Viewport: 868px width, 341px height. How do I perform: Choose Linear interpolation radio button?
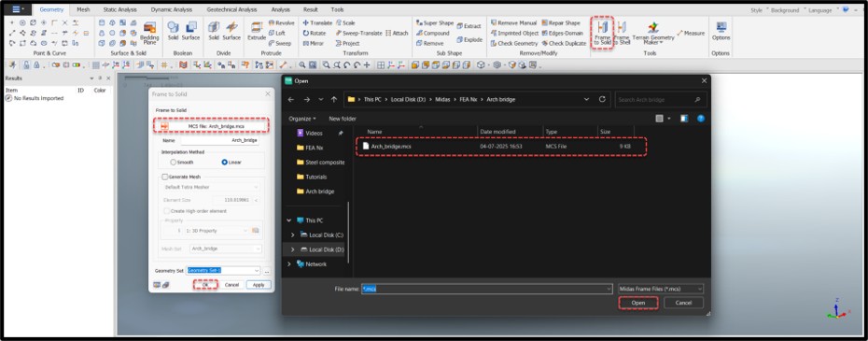pyautogui.click(x=231, y=162)
